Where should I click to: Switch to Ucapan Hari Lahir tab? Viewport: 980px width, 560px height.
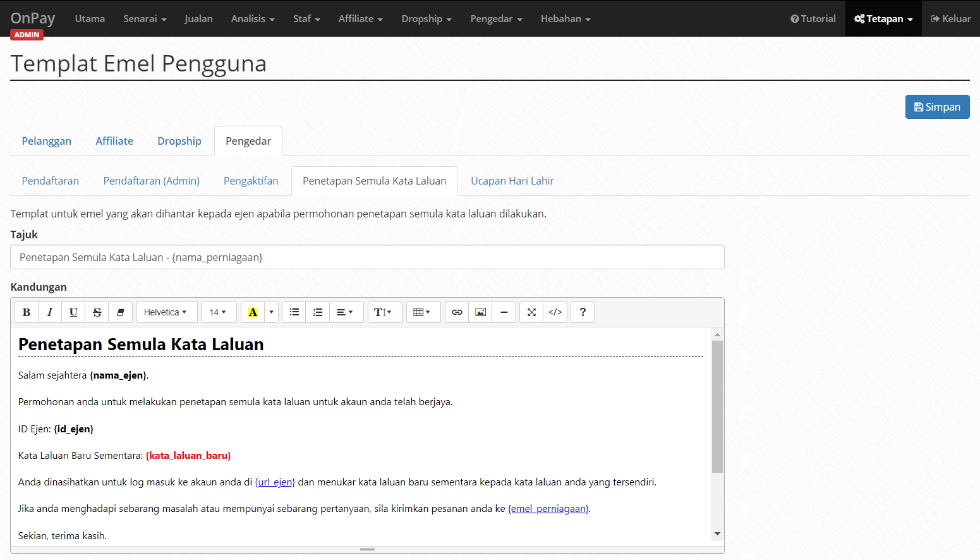point(512,181)
